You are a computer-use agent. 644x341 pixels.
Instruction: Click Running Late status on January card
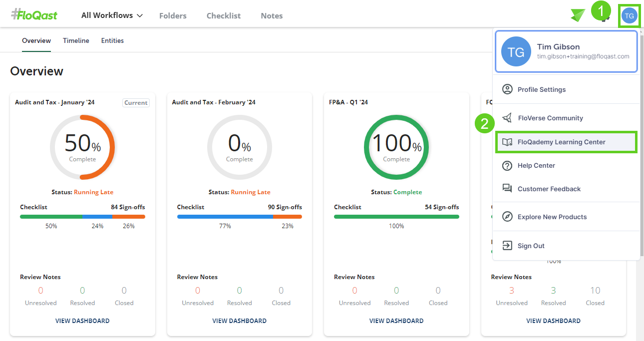[x=93, y=192]
